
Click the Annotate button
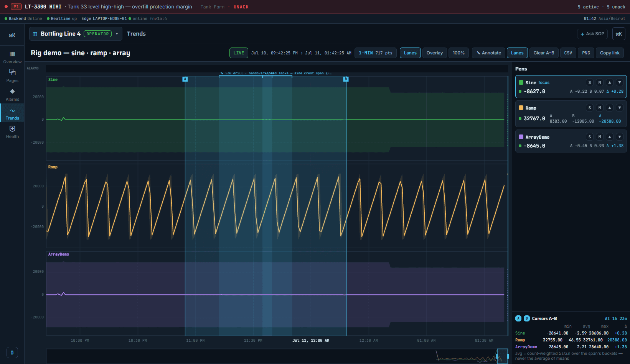(x=488, y=53)
